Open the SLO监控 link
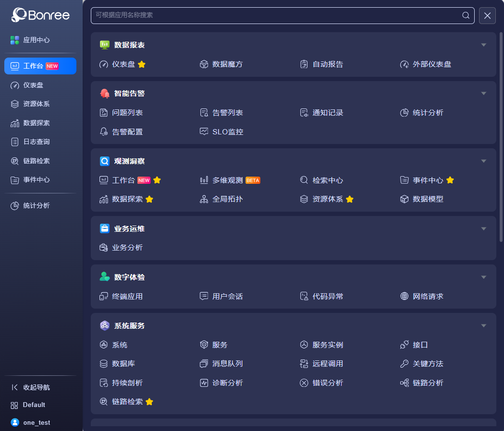 (x=227, y=132)
